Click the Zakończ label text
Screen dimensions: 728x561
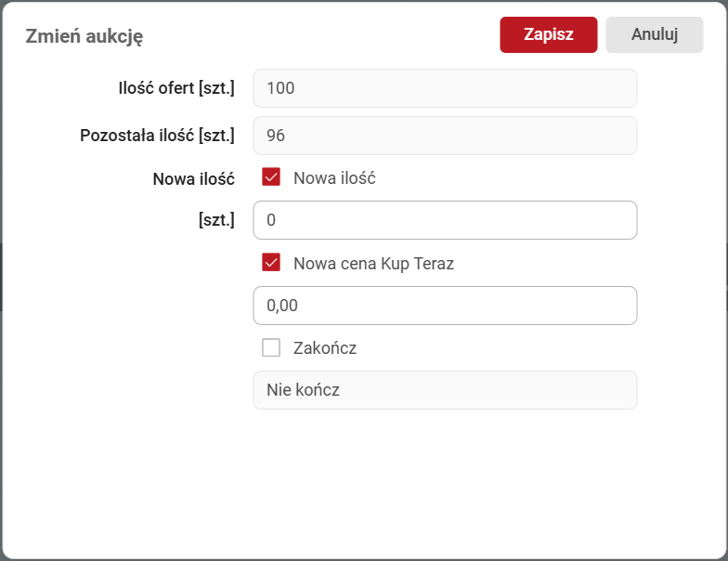pos(325,348)
